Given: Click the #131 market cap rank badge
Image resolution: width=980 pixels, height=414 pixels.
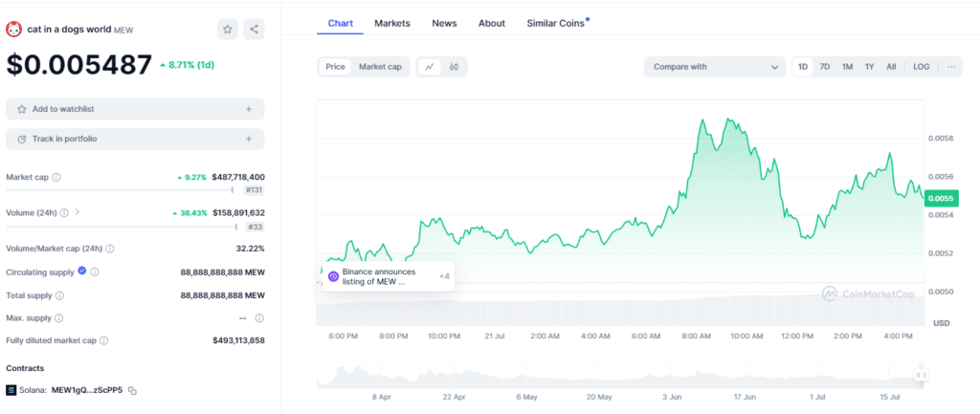Looking at the screenshot, I should [254, 191].
